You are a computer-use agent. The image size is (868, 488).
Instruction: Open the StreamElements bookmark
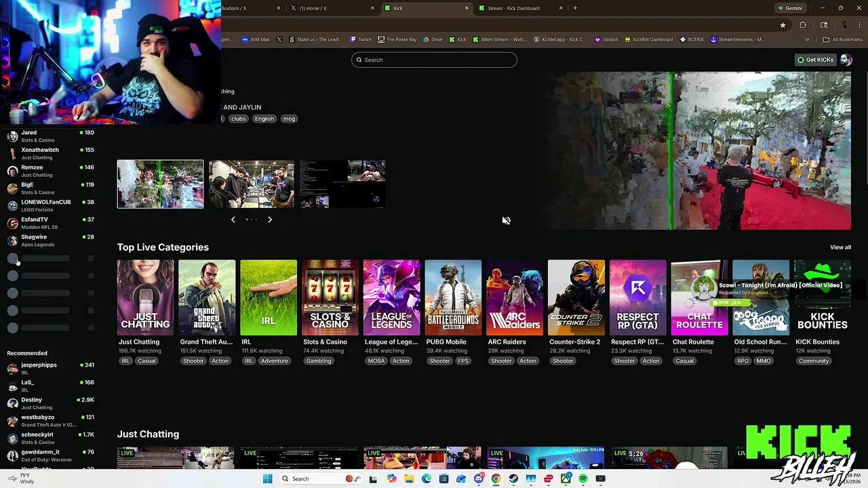click(x=737, y=39)
